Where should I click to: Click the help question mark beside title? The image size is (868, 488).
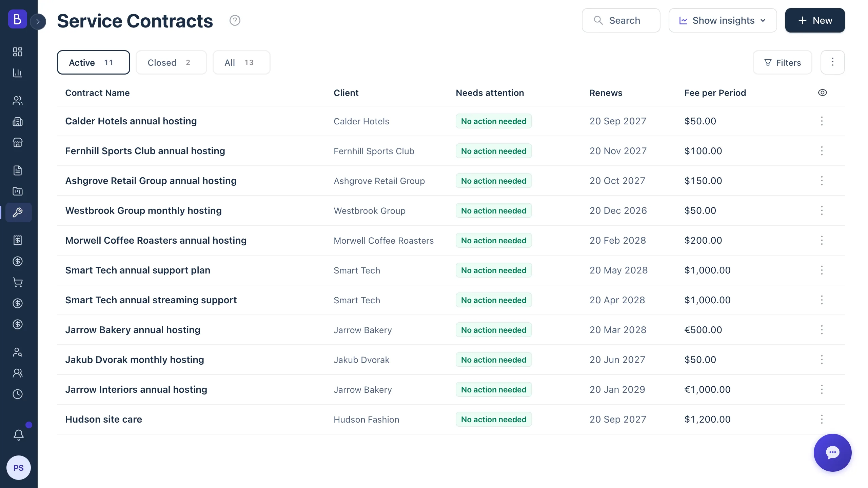235,21
